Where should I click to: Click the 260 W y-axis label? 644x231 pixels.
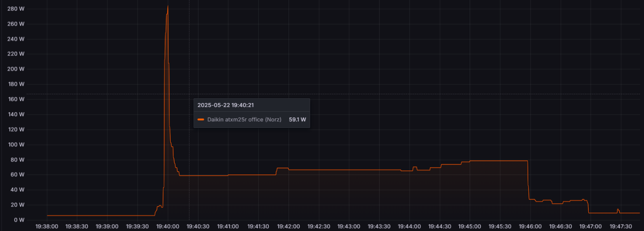(16, 24)
